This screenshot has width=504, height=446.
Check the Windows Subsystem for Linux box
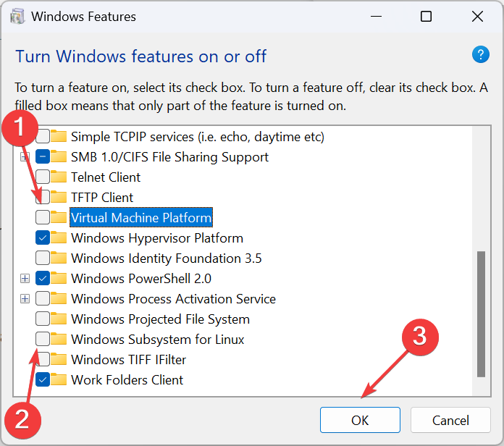pyautogui.click(x=43, y=339)
